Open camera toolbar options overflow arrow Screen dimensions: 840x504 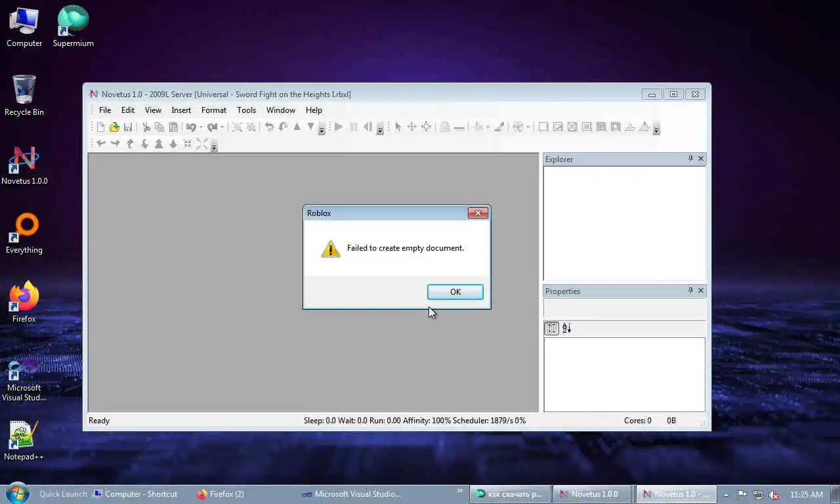pyautogui.click(x=214, y=144)
